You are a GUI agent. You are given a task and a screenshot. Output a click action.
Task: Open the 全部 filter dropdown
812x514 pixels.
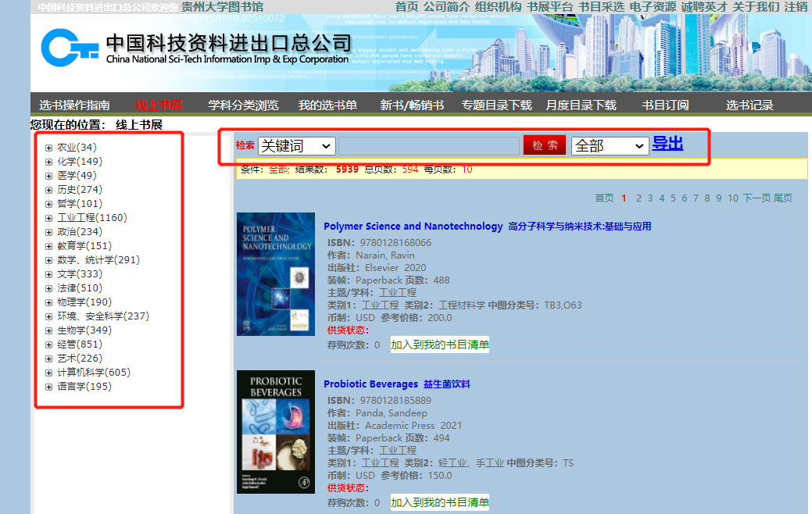point(610,146)
